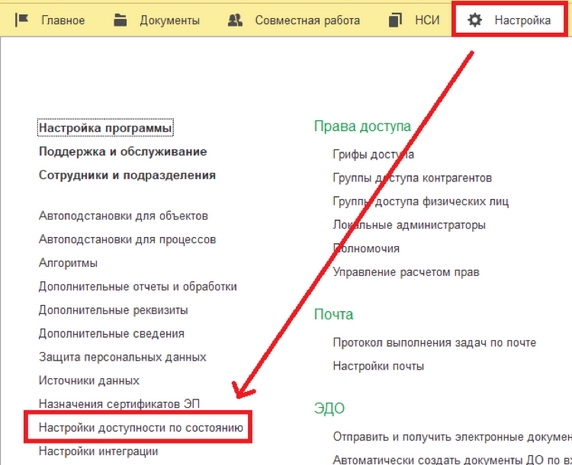Click the ЭДО group heading
This screenshot has height=465, width=572.
click(x=329, y=408)
